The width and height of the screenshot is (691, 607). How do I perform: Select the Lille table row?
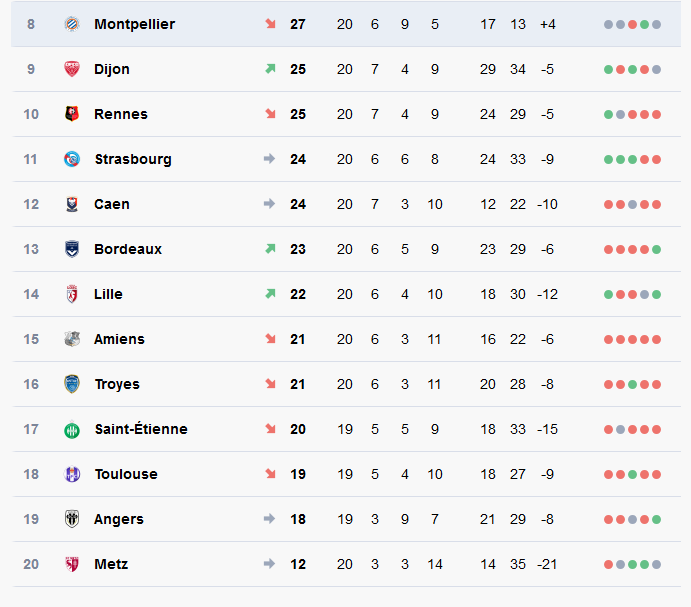tap(346, 294)
